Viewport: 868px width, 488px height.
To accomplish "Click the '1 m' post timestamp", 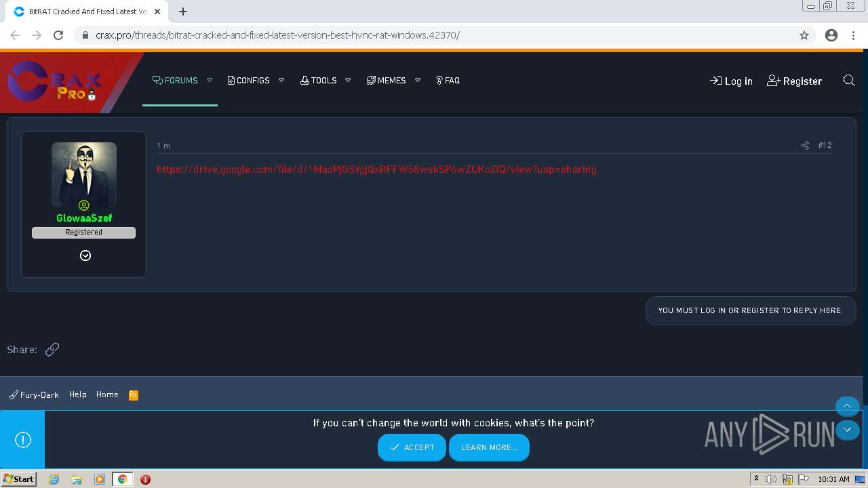I will (163, 146).
